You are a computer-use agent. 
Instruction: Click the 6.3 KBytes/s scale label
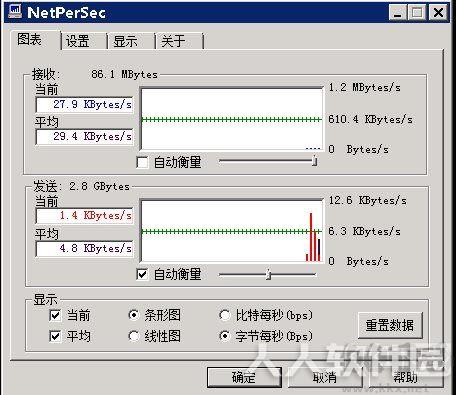(x=365, y=231)
